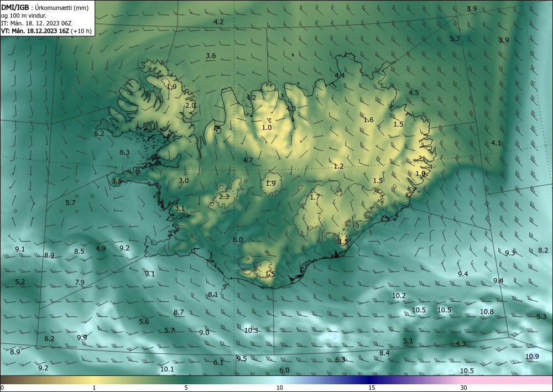
Task: Click the 4.5 value off the northeast coast
Action: 414,93
